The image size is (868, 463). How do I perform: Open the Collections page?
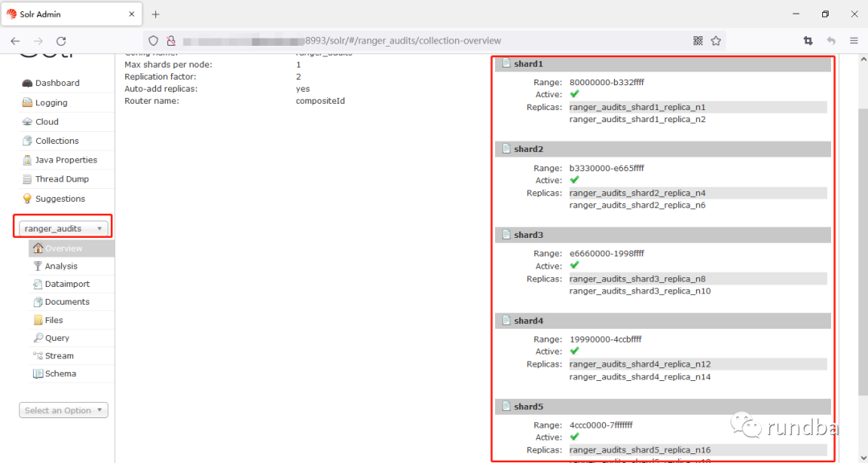coord(57,141)
